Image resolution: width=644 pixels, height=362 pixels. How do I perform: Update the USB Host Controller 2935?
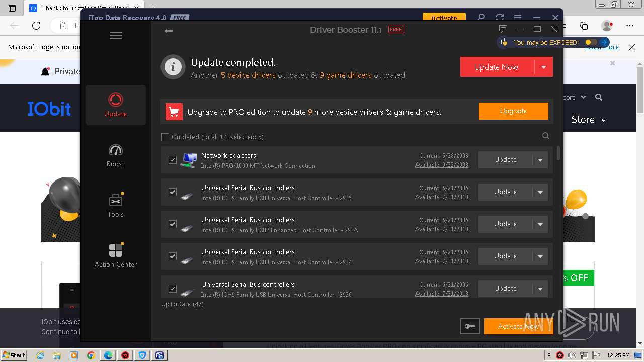505,192
